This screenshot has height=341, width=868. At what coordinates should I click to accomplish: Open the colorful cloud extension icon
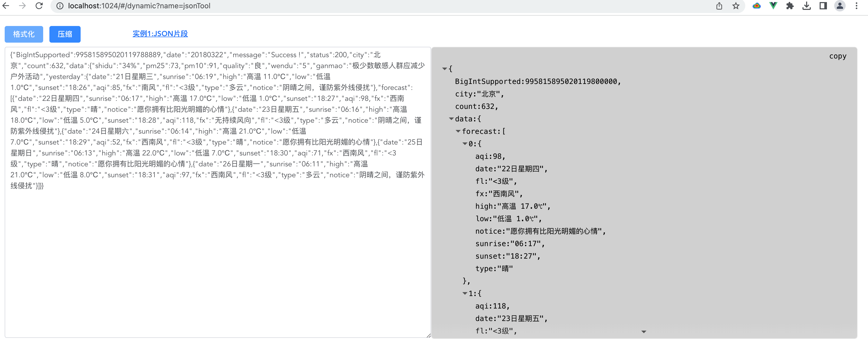(x=756, y=6)
